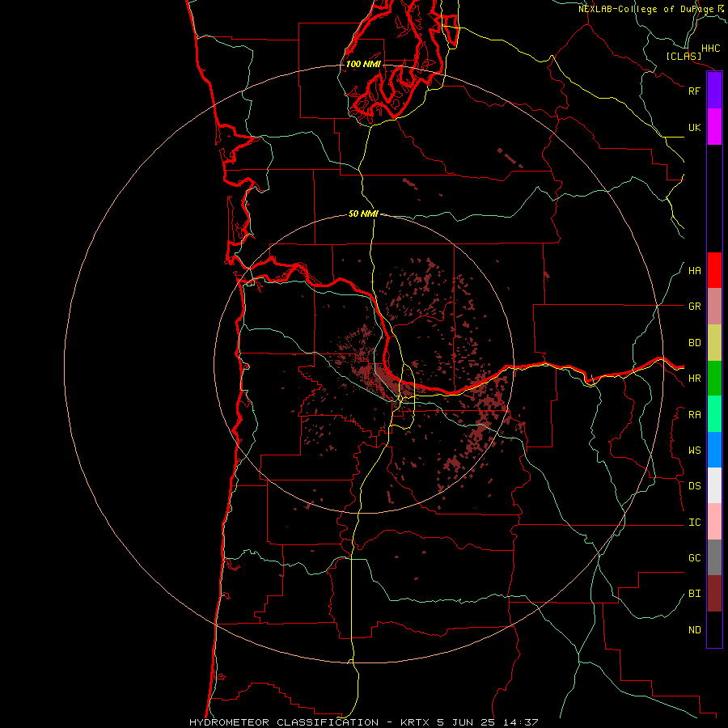
Task: Click the UK magenta legend swatch
Action: click(x=714, y=127)
